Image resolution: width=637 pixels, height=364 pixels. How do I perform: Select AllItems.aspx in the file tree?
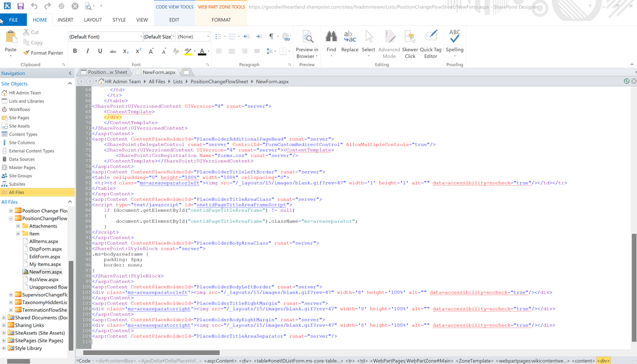(44, 241)
